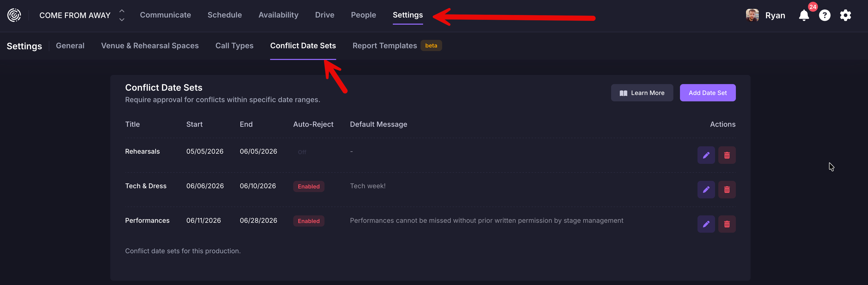
Task: Edit the Performances date set
Action: [706, 224]
